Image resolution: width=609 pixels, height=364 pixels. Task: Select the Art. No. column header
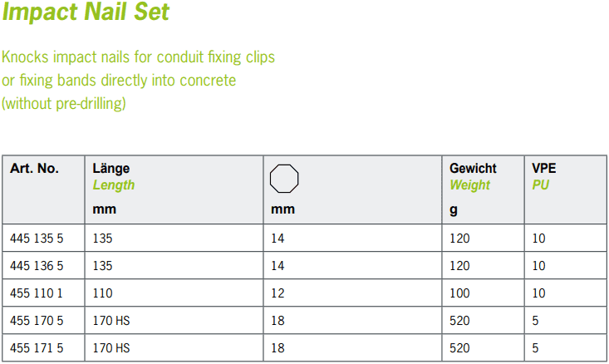click(34, 169)
